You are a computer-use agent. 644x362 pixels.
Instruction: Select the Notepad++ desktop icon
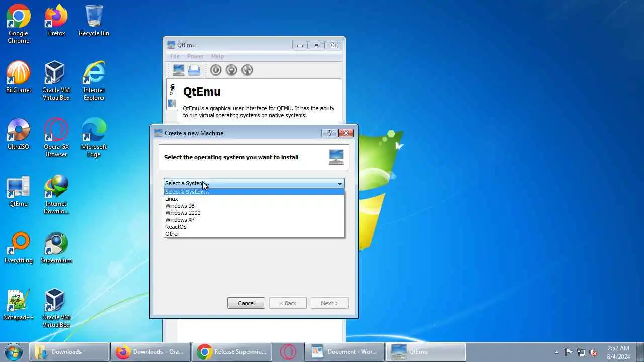(19, 305)
